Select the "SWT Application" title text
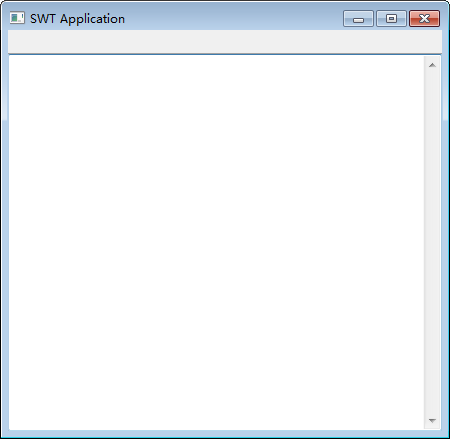This screenshot has height=439, width=450. point(77,19)
